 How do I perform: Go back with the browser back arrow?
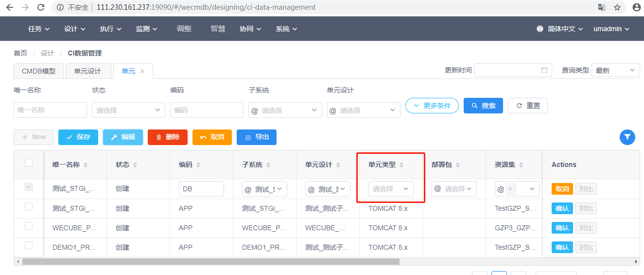coord(10,7)
